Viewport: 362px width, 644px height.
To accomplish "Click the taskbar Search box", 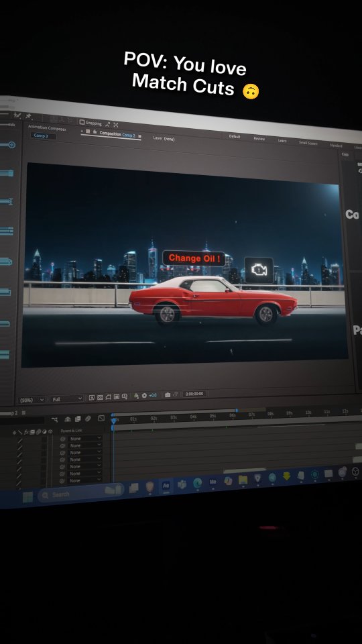I will tap(80, 492).
